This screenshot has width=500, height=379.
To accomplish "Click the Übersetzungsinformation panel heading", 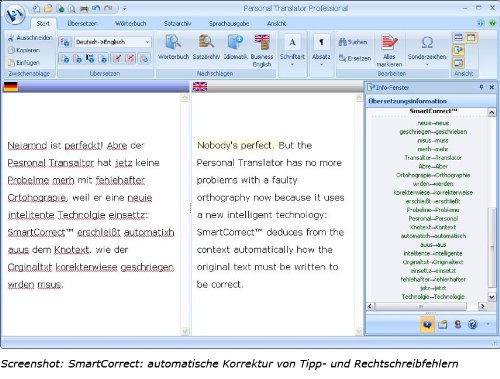I will coord(408,101).
